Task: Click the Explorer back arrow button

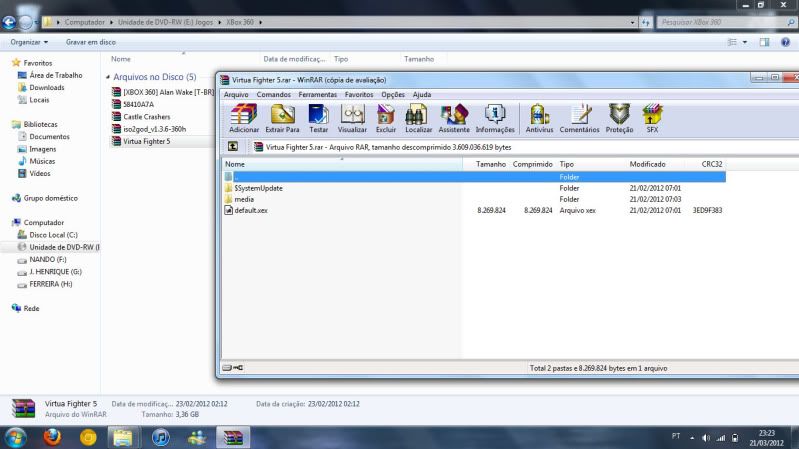Action: pyautogui.click(x=9, y=22)
